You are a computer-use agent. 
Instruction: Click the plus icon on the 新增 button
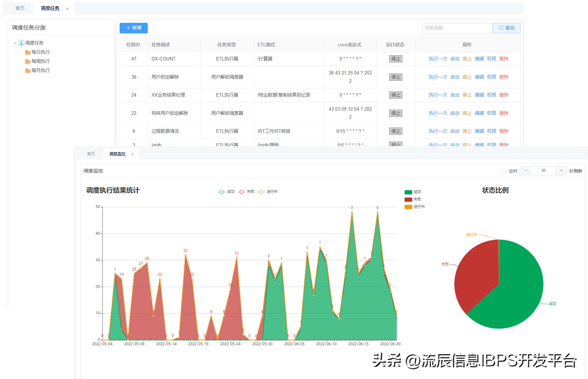(x=128, y=28)
